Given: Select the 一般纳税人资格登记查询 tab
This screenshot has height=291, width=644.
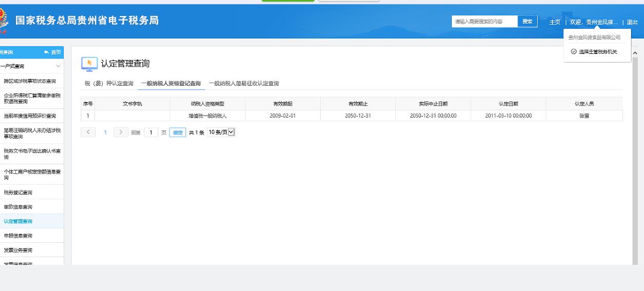Looking at the screenshot, I should [x=171, y=83].
